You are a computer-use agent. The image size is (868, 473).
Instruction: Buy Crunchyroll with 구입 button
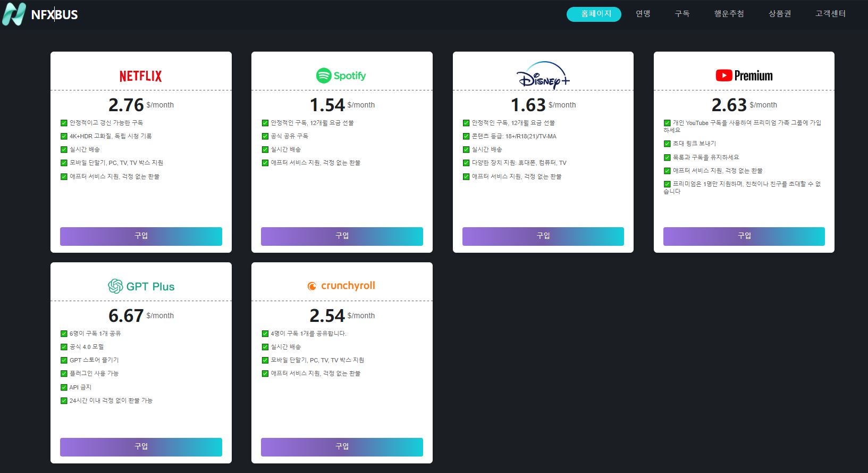342,447
